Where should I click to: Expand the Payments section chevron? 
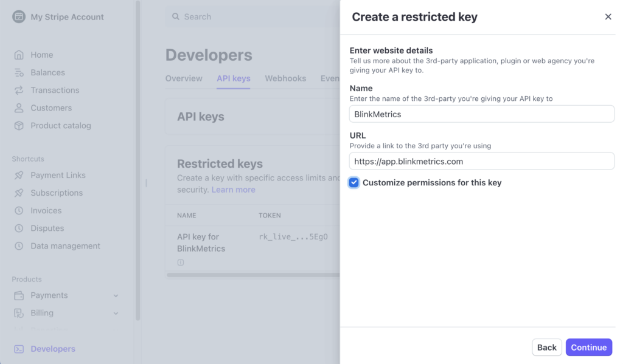click(x=116, y=295)
